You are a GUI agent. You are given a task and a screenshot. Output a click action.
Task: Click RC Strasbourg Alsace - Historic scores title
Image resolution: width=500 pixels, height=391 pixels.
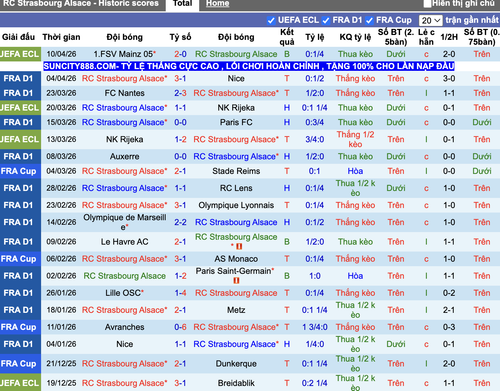(81, 4)
